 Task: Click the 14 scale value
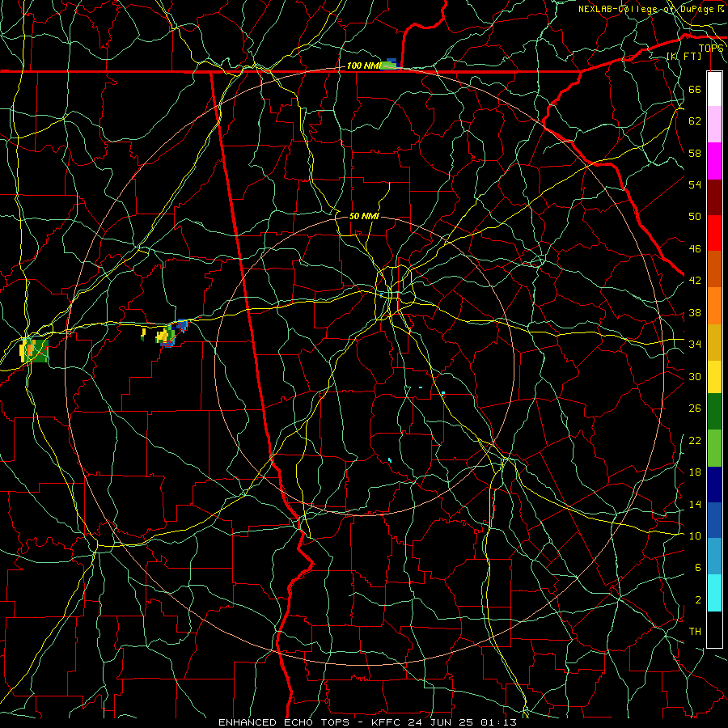[695, 504]
